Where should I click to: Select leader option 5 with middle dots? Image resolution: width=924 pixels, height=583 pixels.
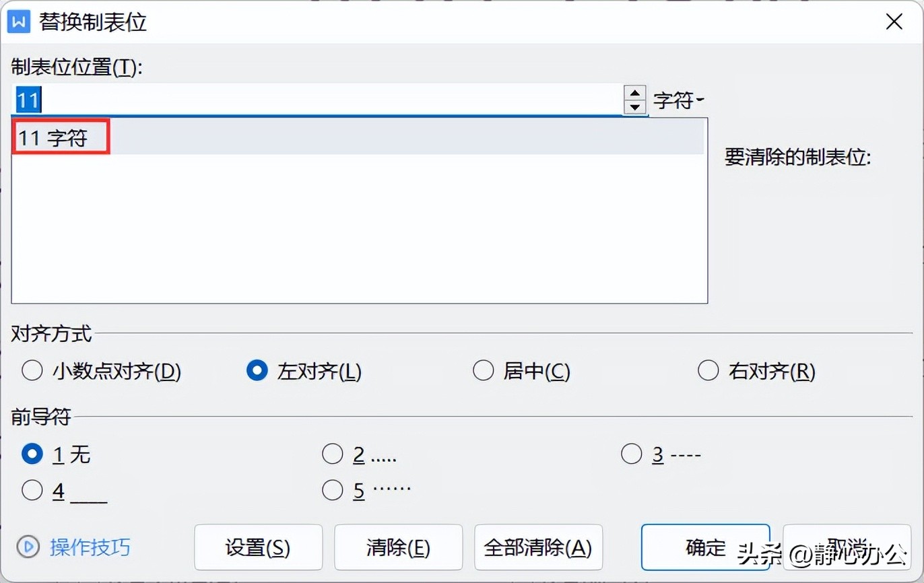[333, 491]
